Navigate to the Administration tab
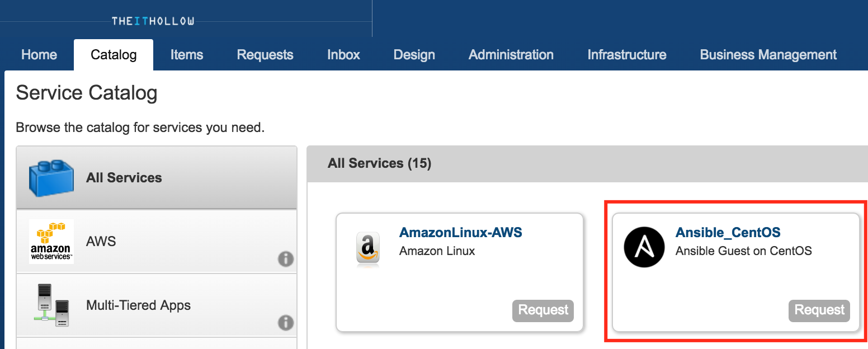 tap(511, 55)
